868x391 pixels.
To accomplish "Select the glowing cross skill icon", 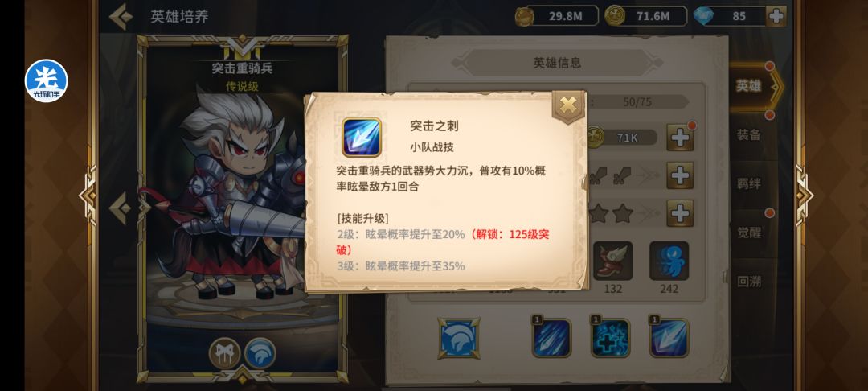I will (610, 338).
